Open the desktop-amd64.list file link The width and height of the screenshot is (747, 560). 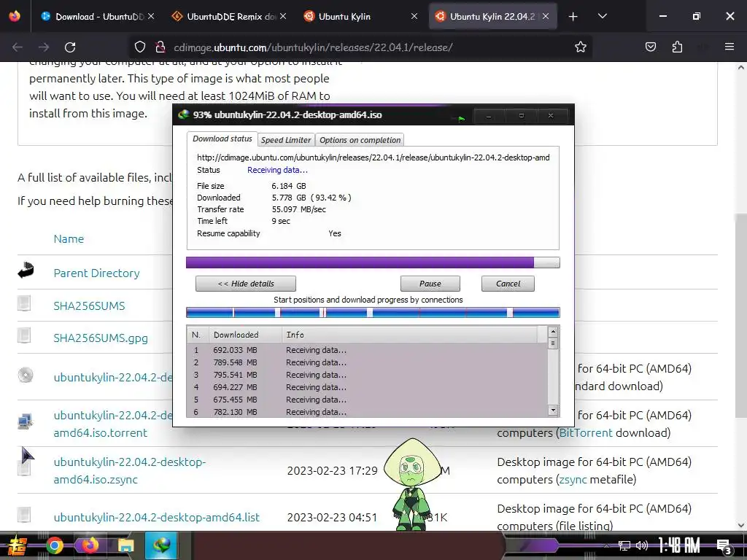(156, 517)
